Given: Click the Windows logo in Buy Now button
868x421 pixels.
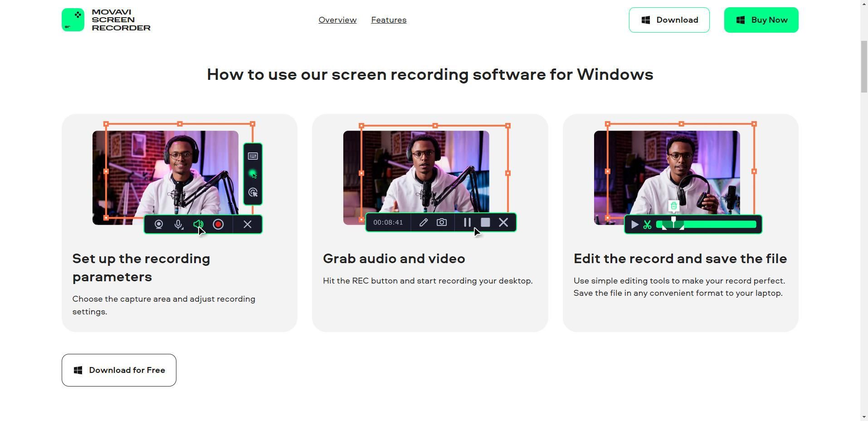Looking at the screenshot, I should click(x=741, y=20).
